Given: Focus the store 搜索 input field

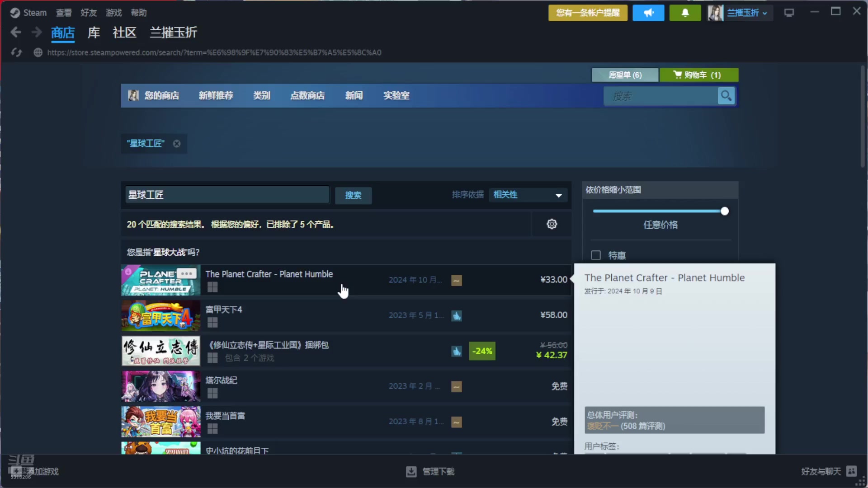Looking at the screenshot, I should (660, 96).
